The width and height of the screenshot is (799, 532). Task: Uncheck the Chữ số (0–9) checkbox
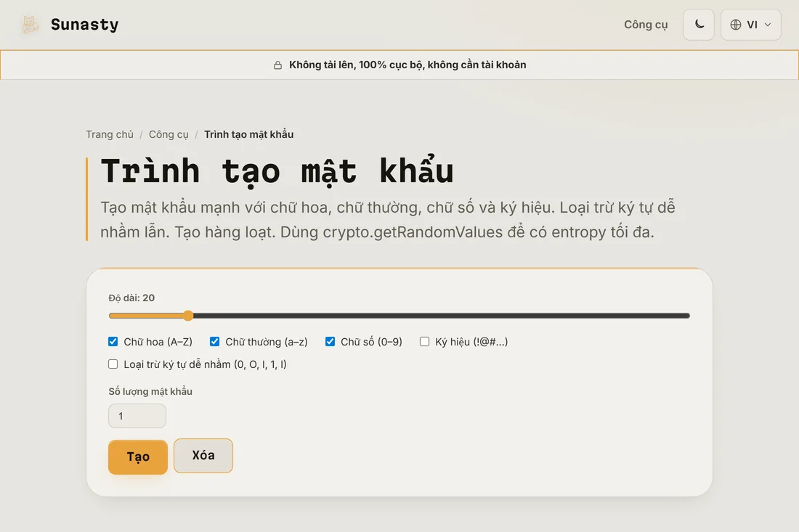tap(330, 342)
